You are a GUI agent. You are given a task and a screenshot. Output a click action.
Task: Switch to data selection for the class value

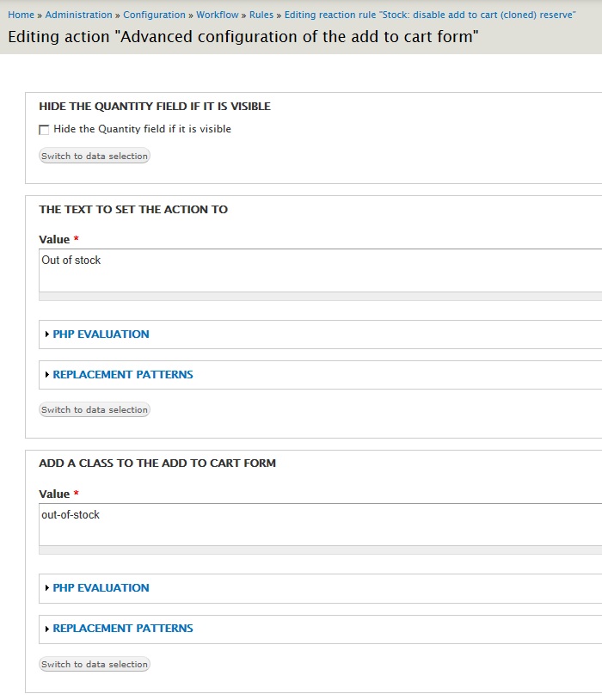point(94,664)
